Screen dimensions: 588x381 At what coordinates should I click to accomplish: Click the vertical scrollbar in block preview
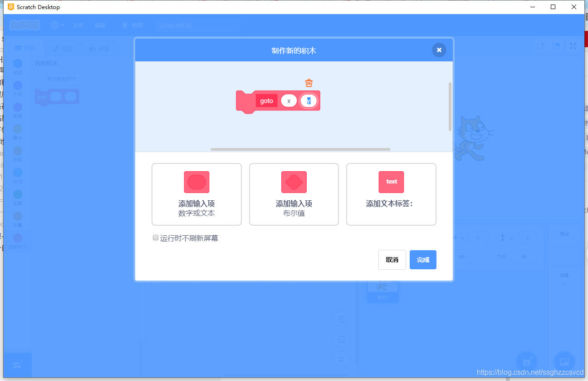[x=450, y=107]
